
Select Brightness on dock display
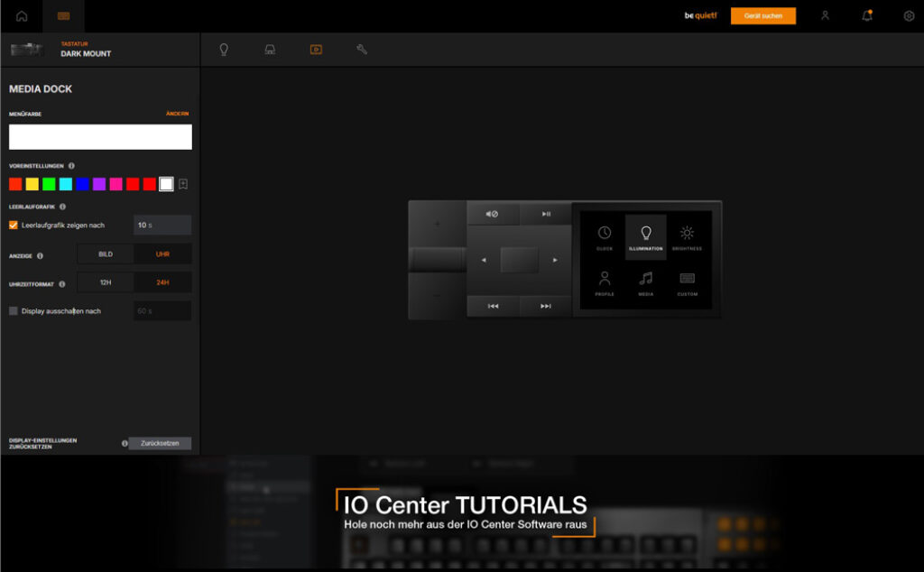[687, 237]
